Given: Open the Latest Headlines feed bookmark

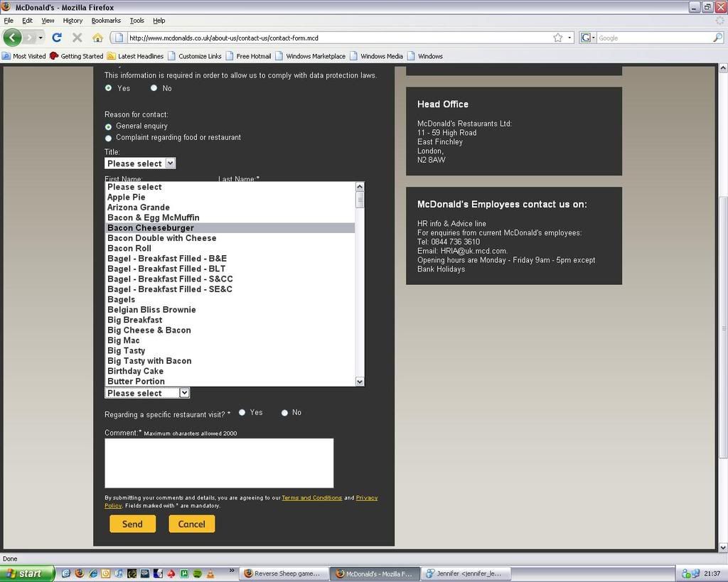Looking at the screenshot, I should pyautogui.click(x=135, y=56).
